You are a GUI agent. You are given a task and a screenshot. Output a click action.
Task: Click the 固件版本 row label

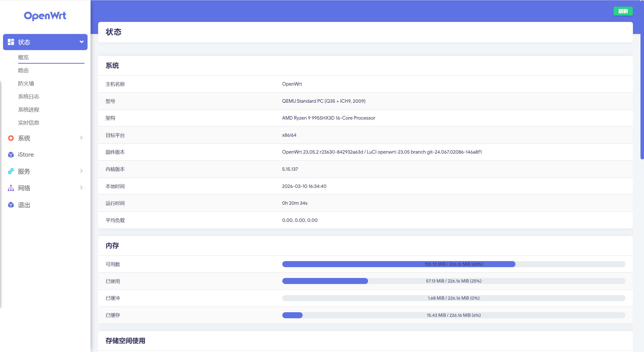[x=115, y=152]
